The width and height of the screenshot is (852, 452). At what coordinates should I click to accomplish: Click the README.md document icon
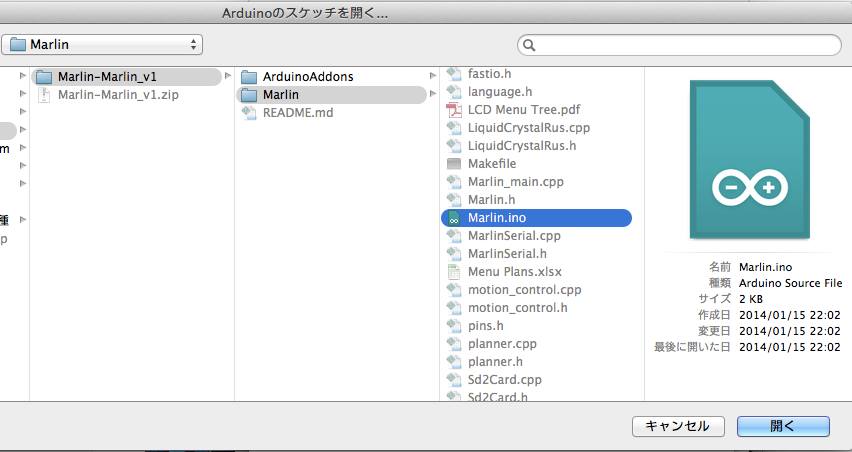click(x=248, y=113)
